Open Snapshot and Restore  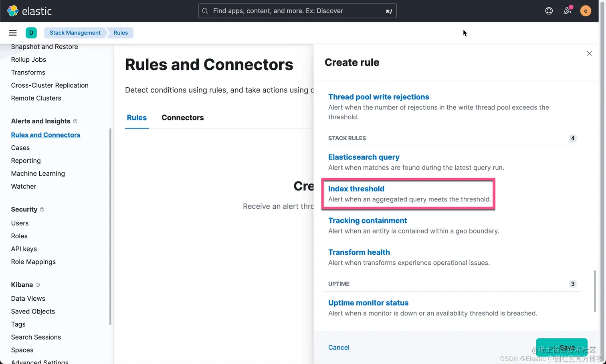pos(44,46)
